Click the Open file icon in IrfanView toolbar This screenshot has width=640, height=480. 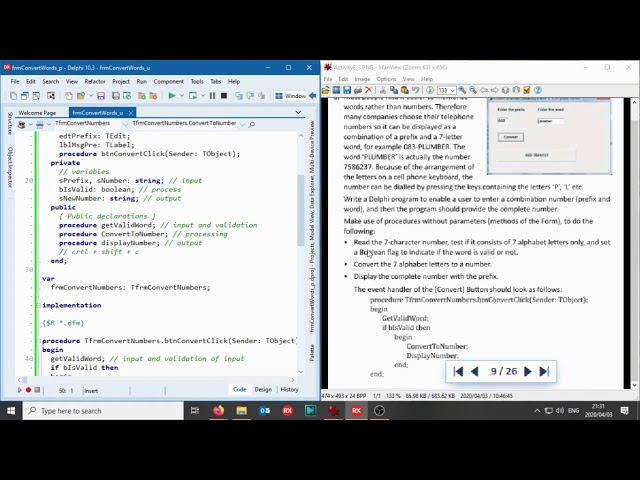click(326, 90)
